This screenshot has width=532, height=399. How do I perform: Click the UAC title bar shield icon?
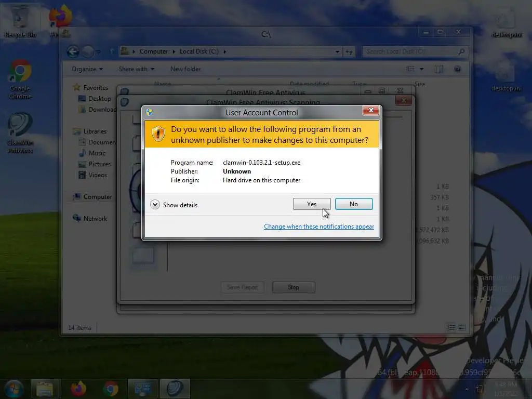coord(149,112)
